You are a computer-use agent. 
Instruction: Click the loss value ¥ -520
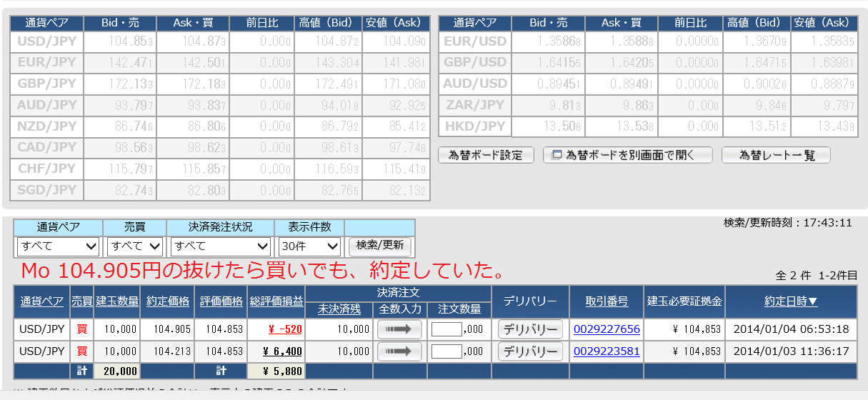(x=286, y=330)
